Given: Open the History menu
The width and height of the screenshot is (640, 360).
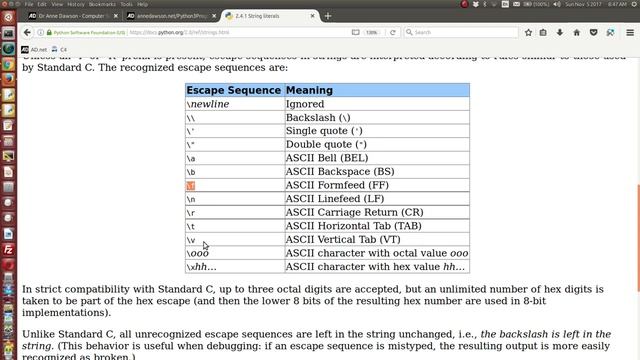Looking at the screenshot, I should point(76,4).
